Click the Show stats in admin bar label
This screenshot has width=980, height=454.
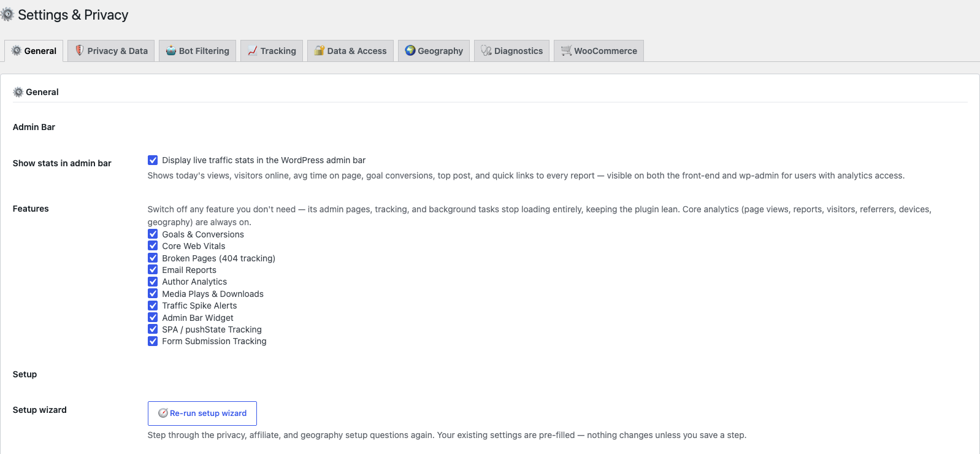(62, 163)
